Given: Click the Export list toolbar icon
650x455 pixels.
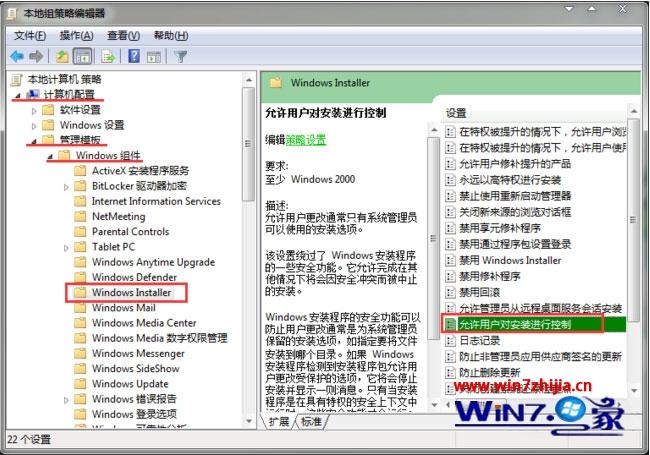Looking at the screenshot, I should click(108, 56).
